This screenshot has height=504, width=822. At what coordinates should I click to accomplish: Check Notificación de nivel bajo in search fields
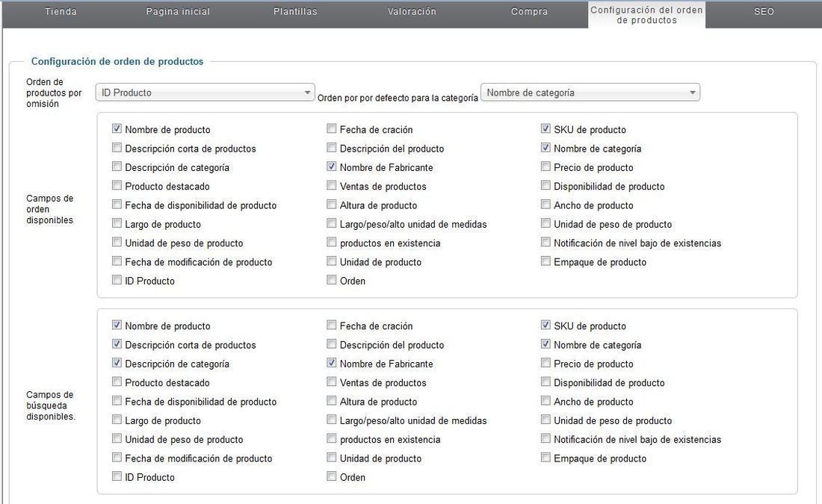click(x=546, y=438)
